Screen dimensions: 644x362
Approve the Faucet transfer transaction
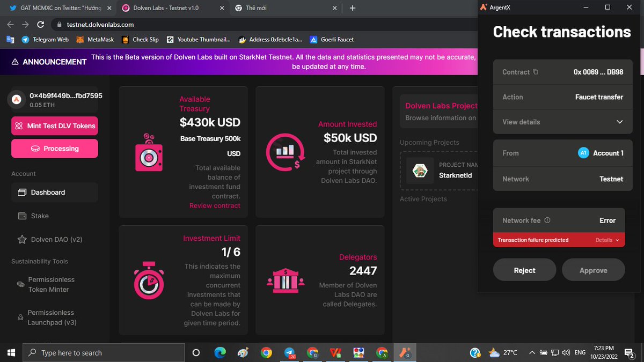pyautogui.click(x=593, y=270)
